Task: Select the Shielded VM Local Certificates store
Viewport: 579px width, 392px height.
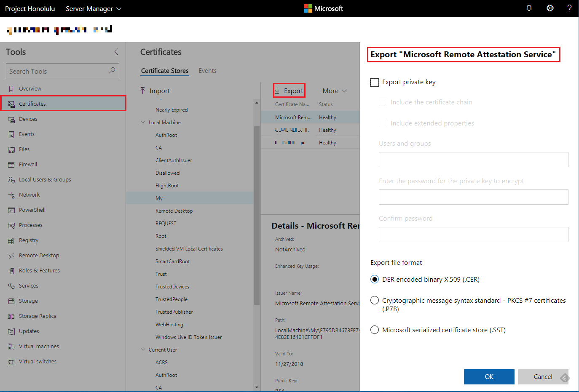Action: [x=190, y=249]
